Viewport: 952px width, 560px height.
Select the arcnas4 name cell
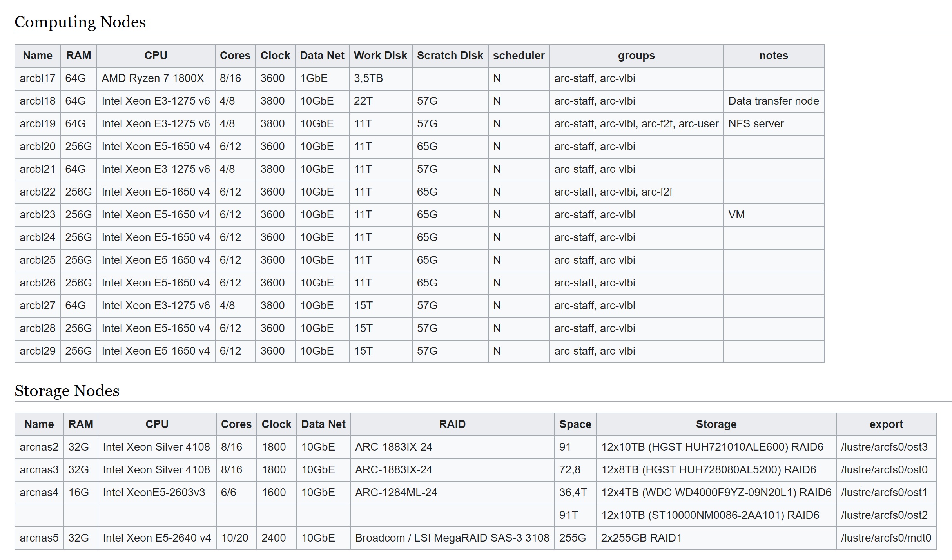[39, 493]
